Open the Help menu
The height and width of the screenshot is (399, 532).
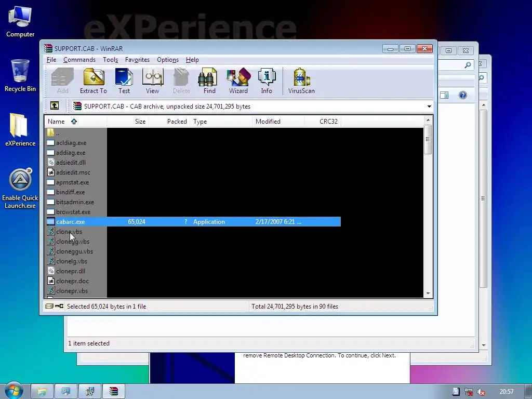(x=192, y=60)
